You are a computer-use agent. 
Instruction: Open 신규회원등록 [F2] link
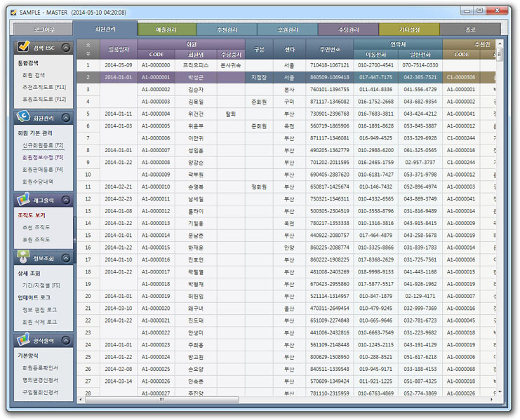pyautogui.click(x=43, y=145)
